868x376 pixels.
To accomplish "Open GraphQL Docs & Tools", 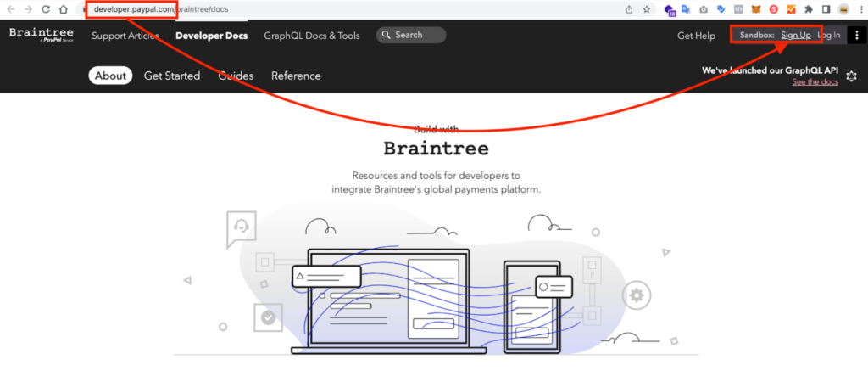I will pos(312,36).
